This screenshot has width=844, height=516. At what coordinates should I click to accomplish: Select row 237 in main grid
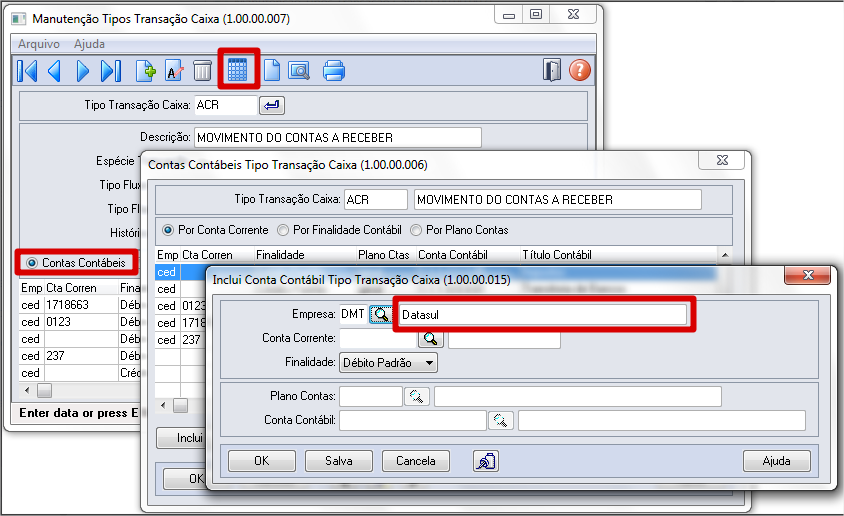[79, 356]
